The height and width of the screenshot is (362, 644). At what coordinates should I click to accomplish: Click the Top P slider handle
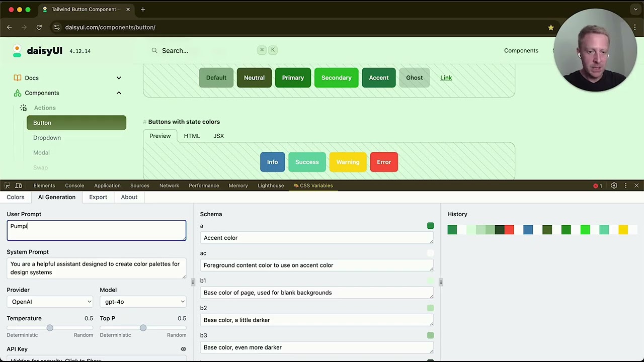click(143, 328)
